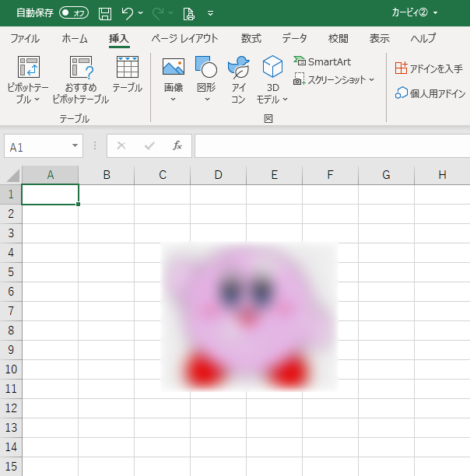
Task: Select the blurred pink character picture
Action: [249, 317]
